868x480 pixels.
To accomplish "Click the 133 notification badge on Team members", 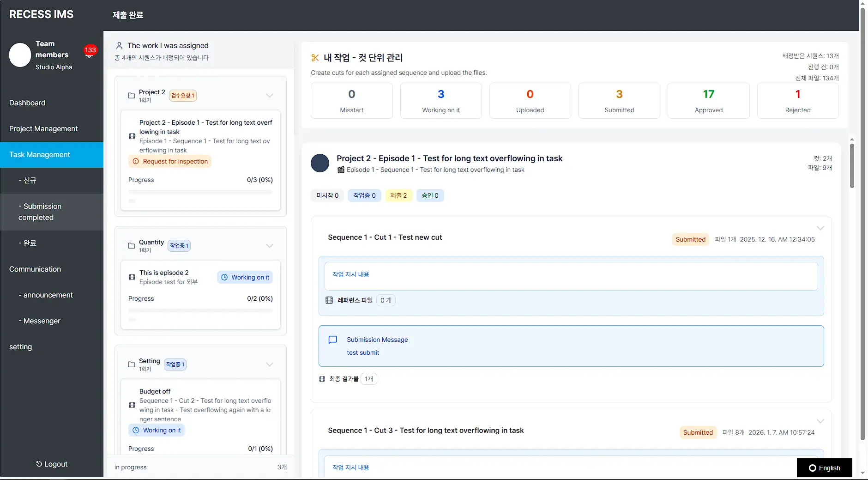I will click(90, 50).
